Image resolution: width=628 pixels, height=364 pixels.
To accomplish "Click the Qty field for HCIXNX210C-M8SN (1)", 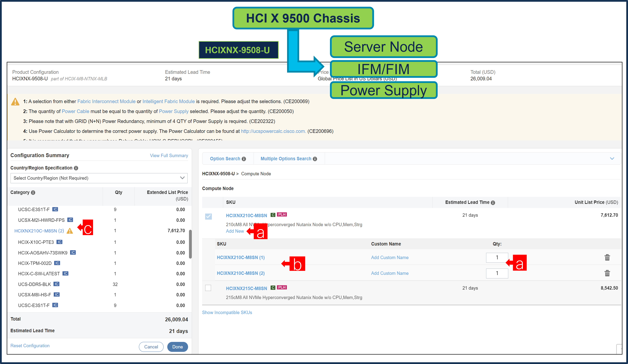I will [x=497, y=257].
